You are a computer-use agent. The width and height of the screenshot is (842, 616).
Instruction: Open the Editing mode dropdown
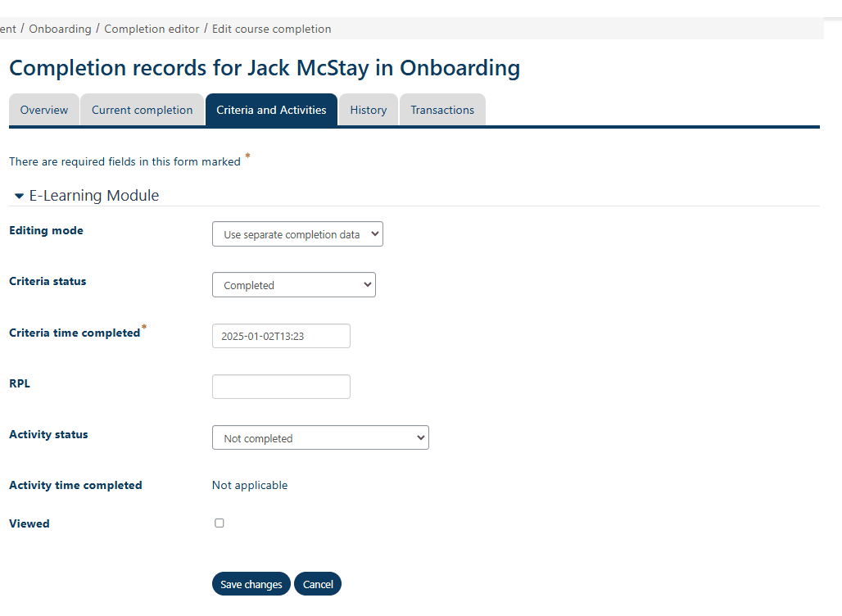[297, 234]
